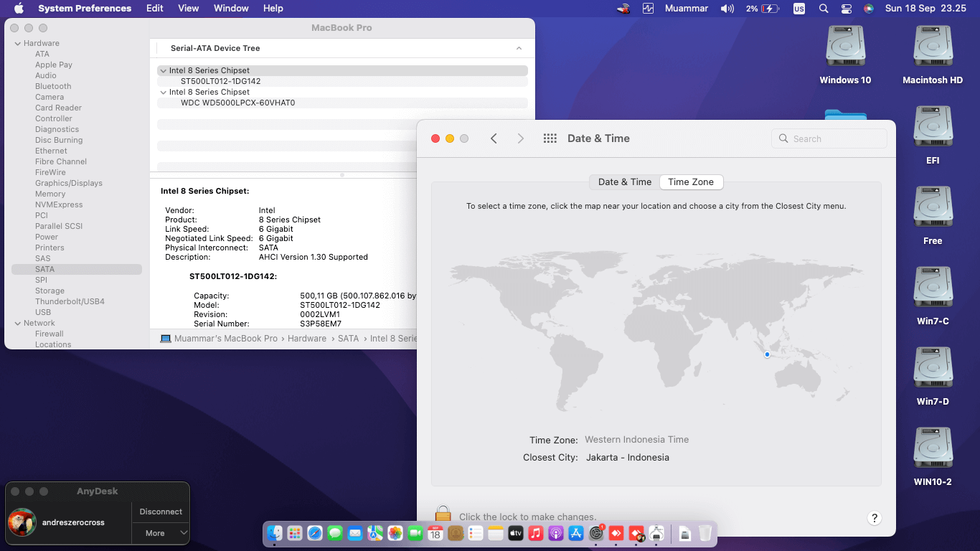Open System Information icon in the Dock
Image resolution: width=980 pixels, height=551 pixels.
656,533
